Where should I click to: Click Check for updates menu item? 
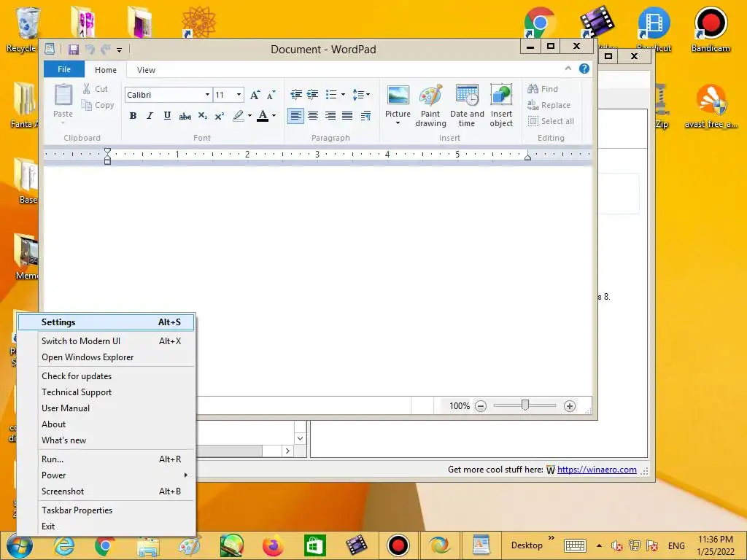coord(107,376)
